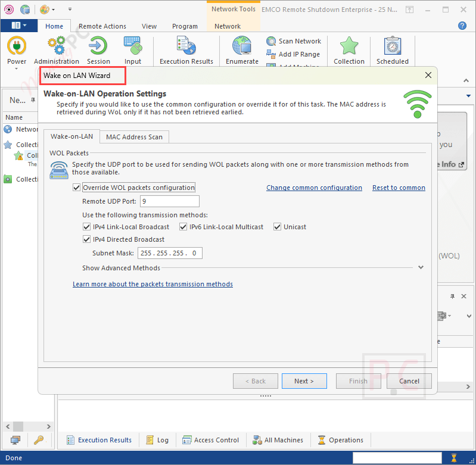Click the key icon at the bottom left
Image resolution: width=476 pixels, height=465 pixels.
39,440
